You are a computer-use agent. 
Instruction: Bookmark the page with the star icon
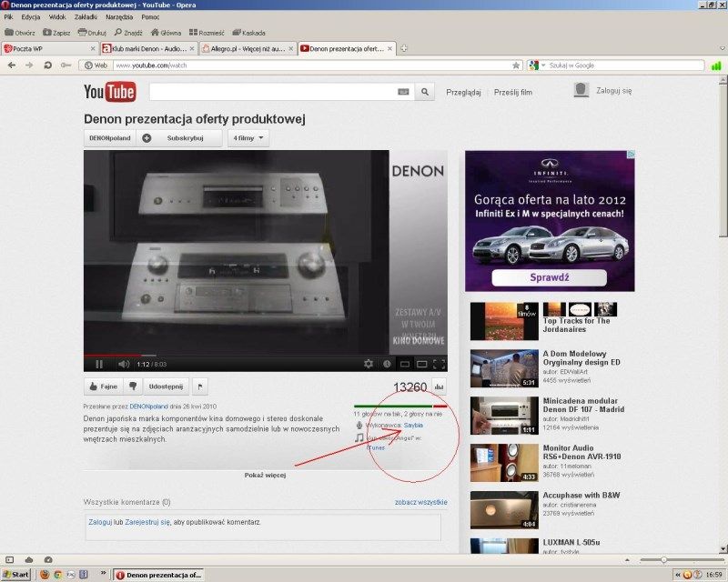(x=516, y=65)
